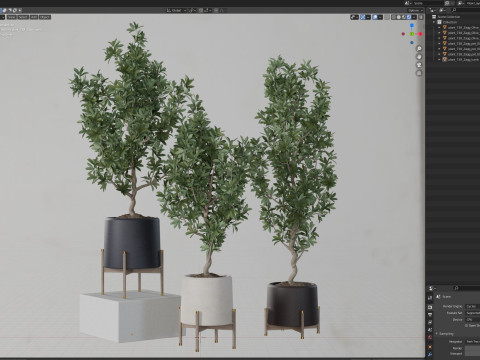Switch to solid viewport shading
This screenshot has height=360, width=480.
(399, 17)
